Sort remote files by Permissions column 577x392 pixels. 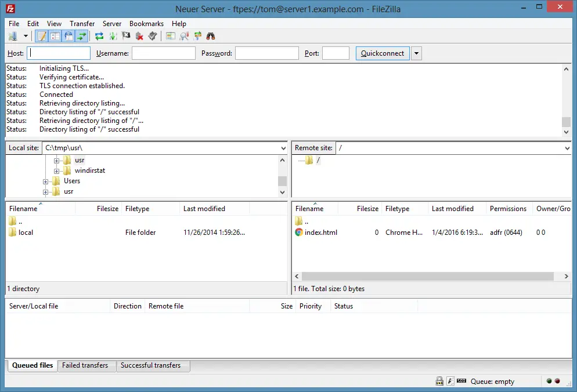508,209
